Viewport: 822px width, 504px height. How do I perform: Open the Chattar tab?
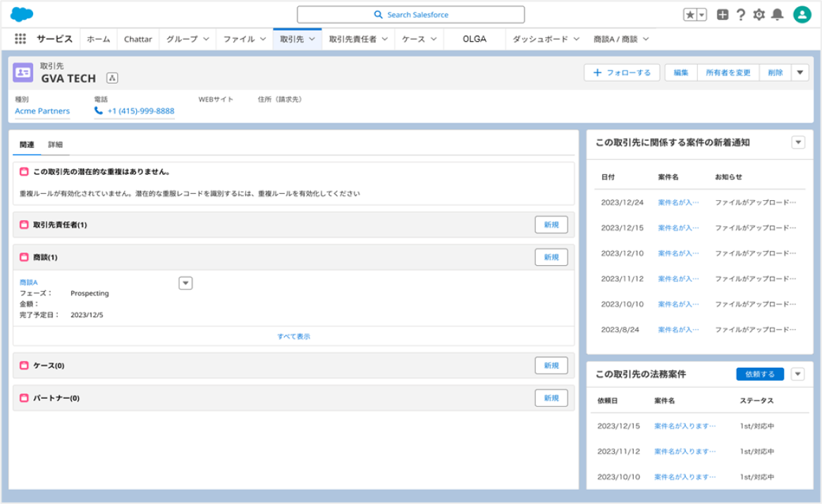138,39
